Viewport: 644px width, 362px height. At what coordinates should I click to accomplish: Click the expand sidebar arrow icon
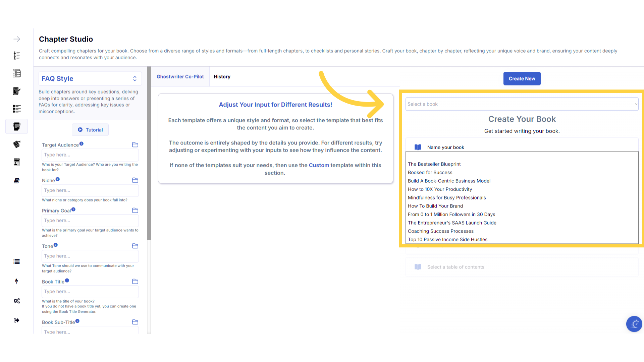click(17, 39)
